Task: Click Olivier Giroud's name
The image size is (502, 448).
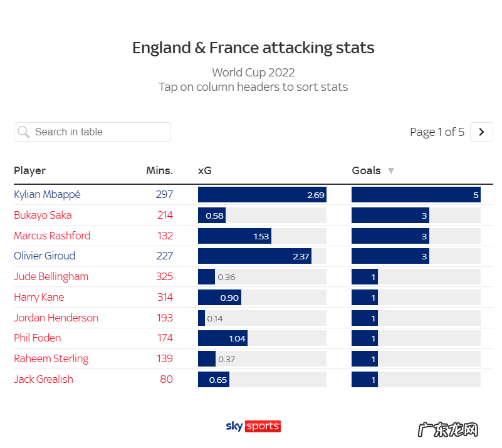Action: pyautogui.click(x=44, y=256)
